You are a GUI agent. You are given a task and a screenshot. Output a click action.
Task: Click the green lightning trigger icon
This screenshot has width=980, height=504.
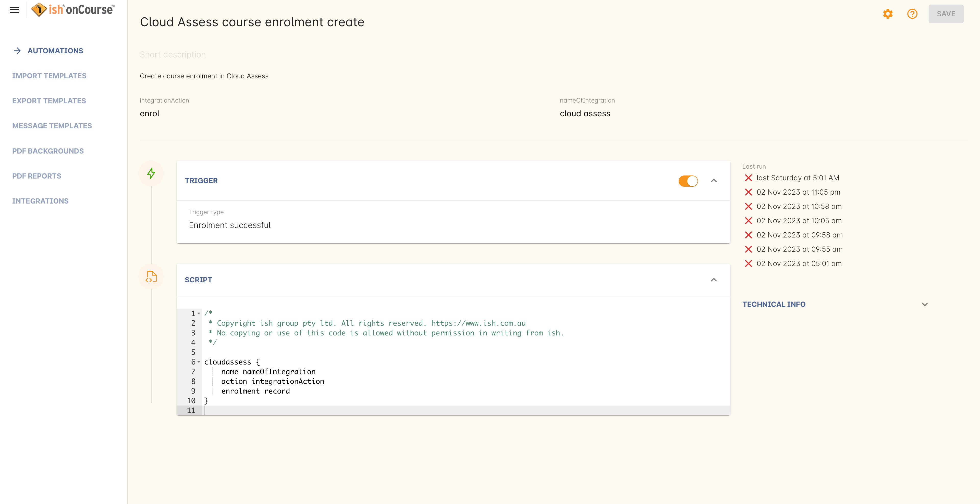(151, 174)
